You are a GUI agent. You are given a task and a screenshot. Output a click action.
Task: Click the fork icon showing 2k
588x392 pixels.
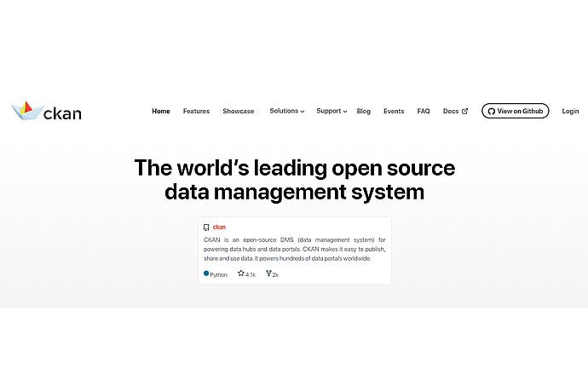tap(268, 273)
